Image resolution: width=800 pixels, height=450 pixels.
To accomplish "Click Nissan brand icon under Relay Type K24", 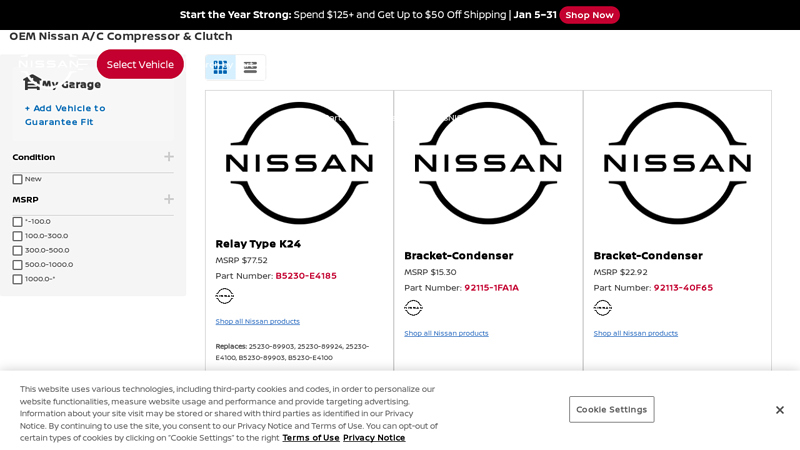I will coord(225,296).
